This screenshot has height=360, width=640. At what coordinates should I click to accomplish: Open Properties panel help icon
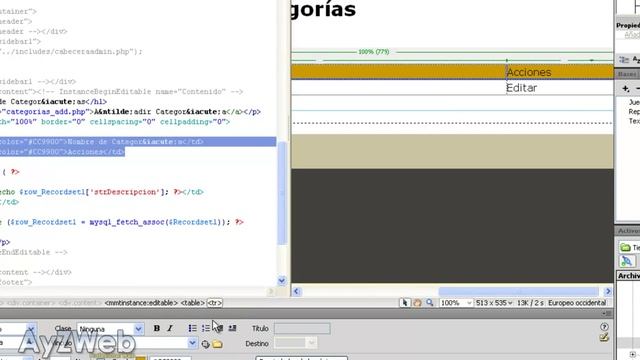coord(604,327)
